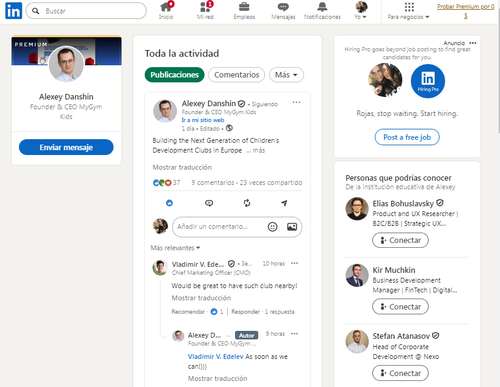
Task: Open Kir Muchkin profile photo
Action: (357, 275)
